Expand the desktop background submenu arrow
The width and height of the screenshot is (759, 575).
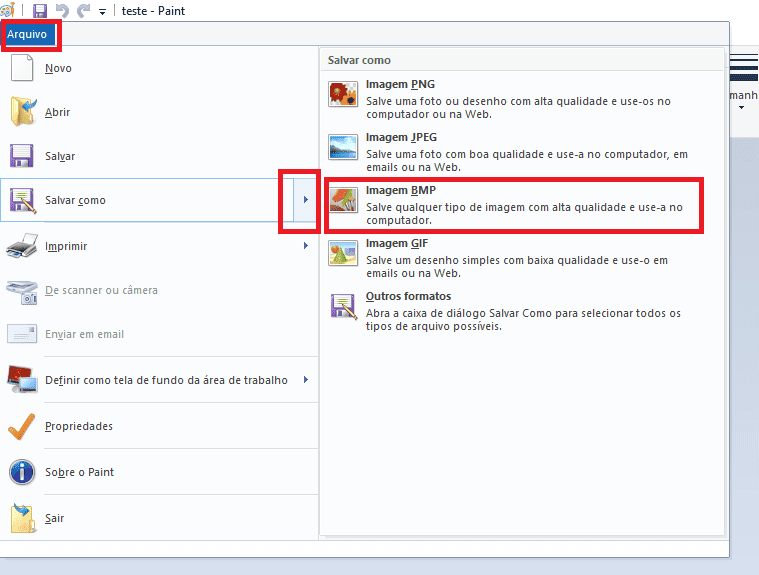305,379
